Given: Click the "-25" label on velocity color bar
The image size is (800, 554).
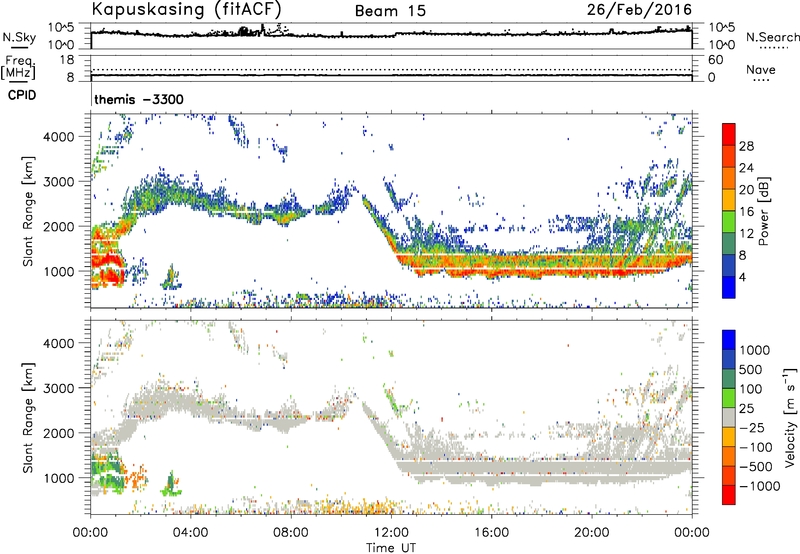Looking at the screenshot, I should (752, 428).
